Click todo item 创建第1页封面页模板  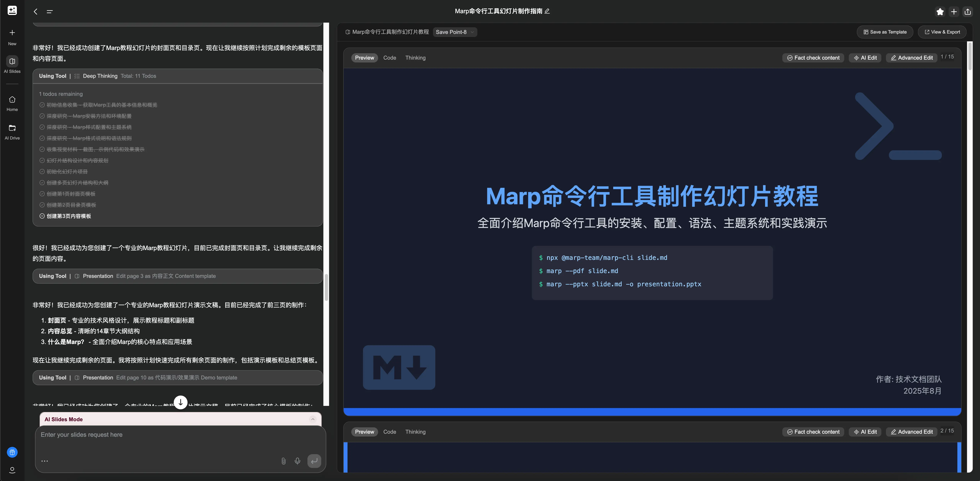pyautogui.click(x=71, y=194)
